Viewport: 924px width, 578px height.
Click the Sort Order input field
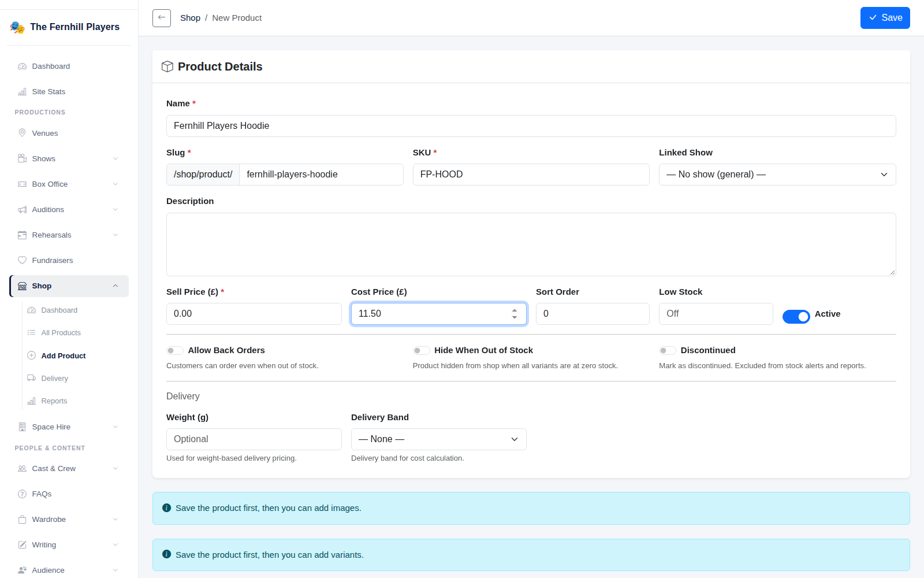[x=593, y=314]
